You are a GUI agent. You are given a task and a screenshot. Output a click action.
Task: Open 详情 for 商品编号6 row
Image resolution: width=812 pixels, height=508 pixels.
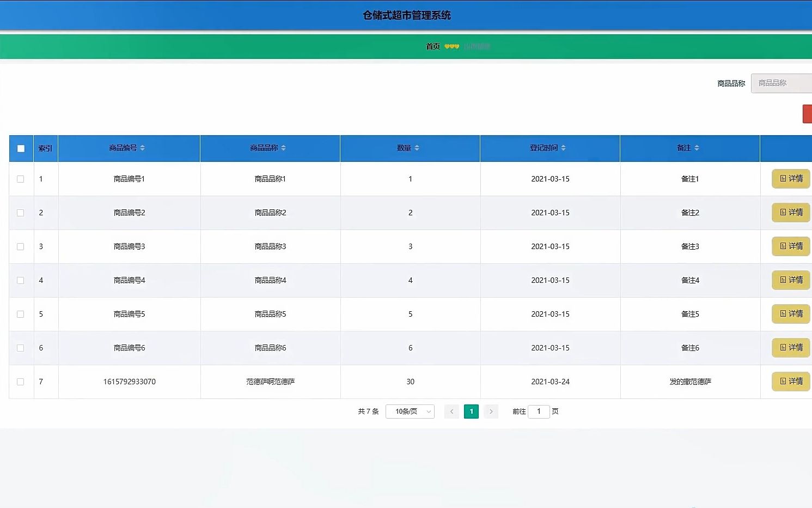click(790, 348)
